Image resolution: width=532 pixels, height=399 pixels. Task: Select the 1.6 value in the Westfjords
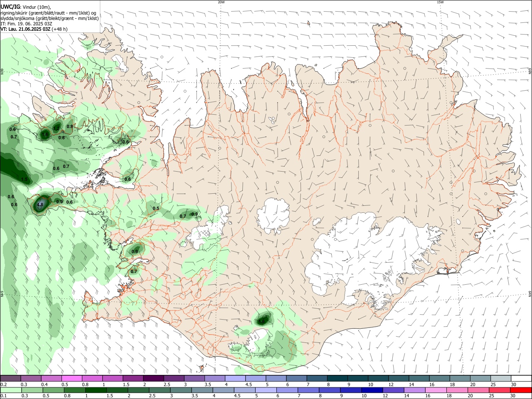pos(45,135)
